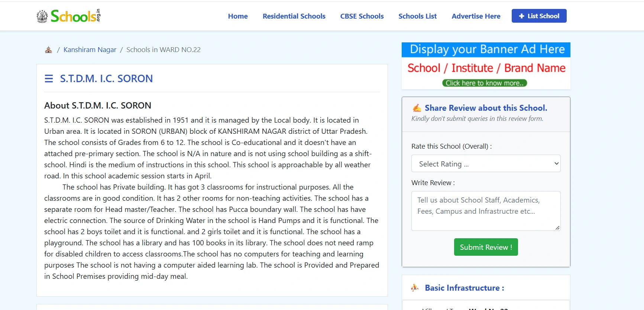
Task: Click the 'Write Review :' label
Action: 433,183
